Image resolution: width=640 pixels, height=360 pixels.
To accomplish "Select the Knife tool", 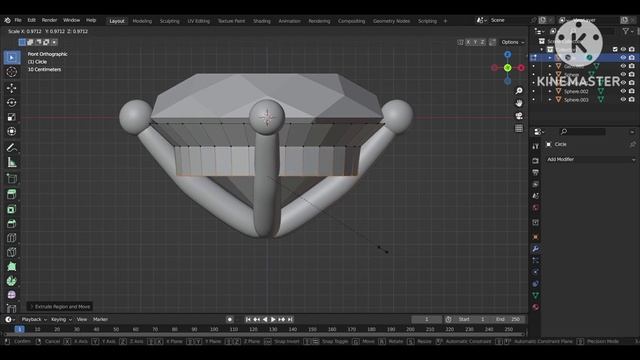I will pyautogui.click(x=11, y=252).
